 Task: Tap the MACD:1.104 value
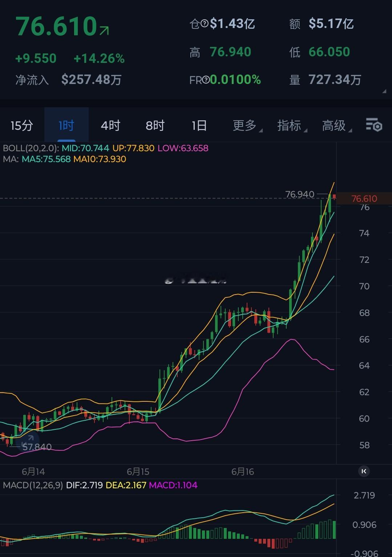click(173, 485)
